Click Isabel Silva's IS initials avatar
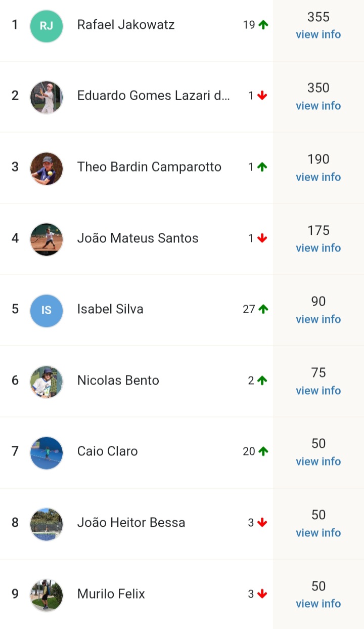Image resolution: width=364 pixels, height=629 pixels. [x=47, y=310]
